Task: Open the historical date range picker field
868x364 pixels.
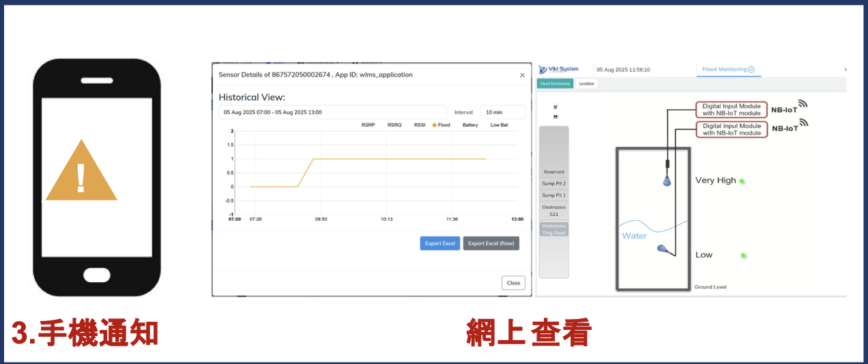Action: coord(332,112)
